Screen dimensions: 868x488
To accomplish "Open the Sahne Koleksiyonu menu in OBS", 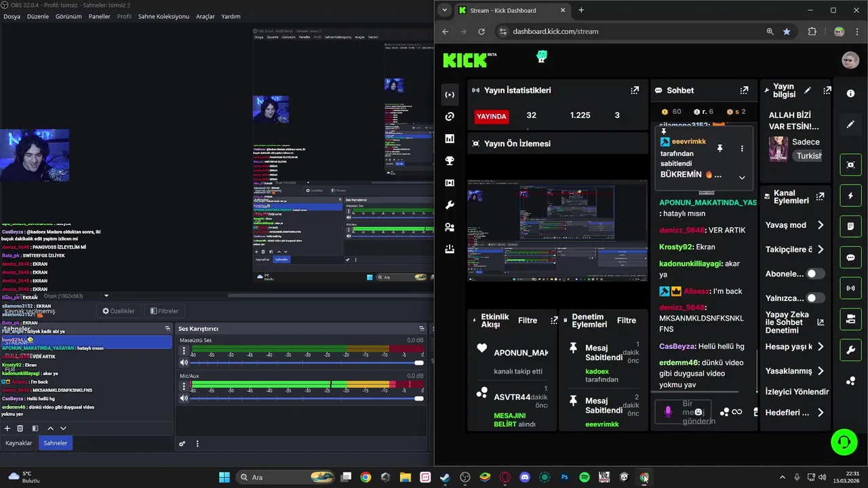I will click(x=163, y=16).
